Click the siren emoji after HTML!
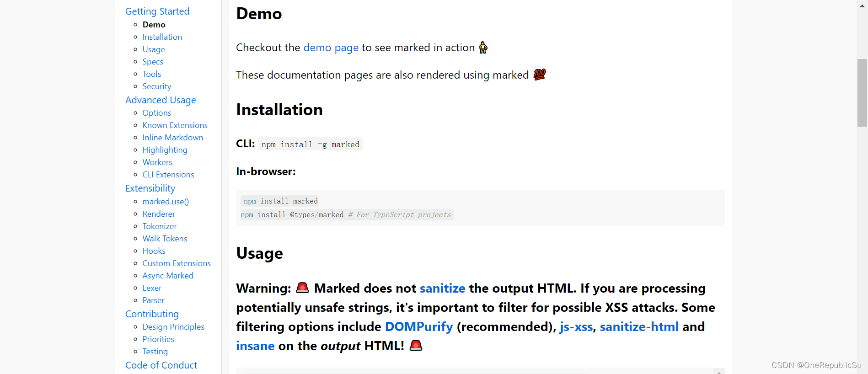Viewport: 868px width, 374px height. coord(416,345)
